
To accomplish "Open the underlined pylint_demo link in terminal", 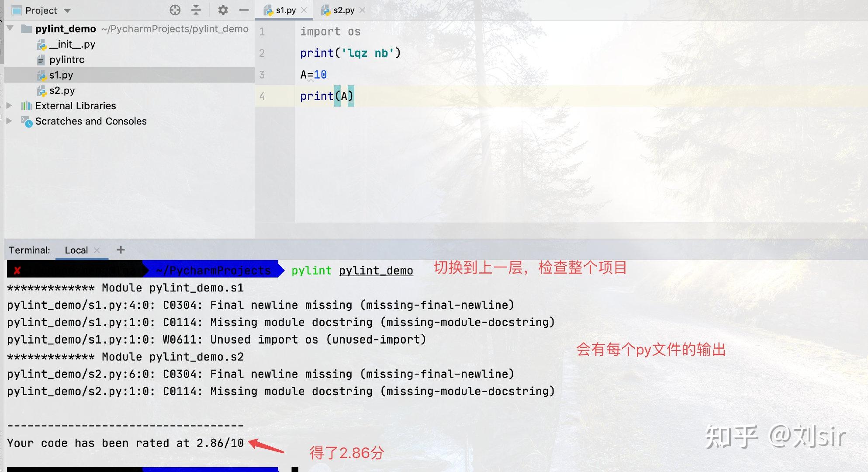I will [x=375, y=271].
